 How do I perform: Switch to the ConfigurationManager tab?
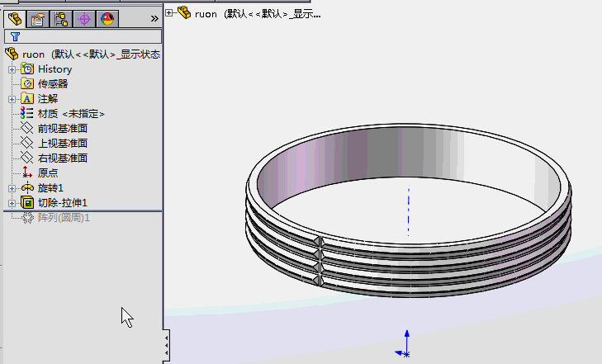point(60,19)
